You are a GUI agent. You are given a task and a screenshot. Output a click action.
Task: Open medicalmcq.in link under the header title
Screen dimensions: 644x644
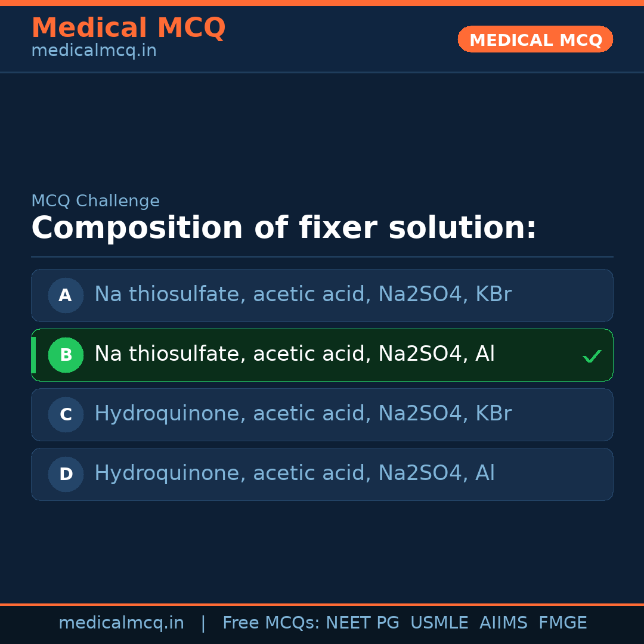point(94,51)
